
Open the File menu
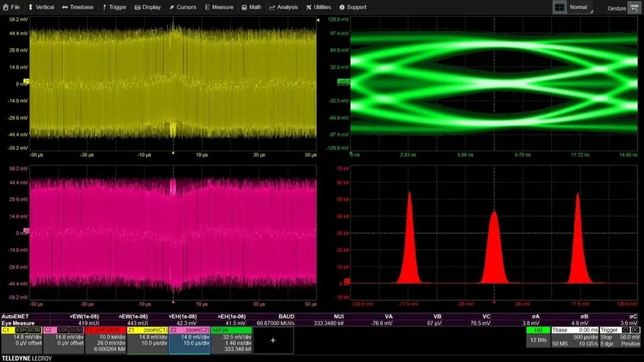point(11,7)
